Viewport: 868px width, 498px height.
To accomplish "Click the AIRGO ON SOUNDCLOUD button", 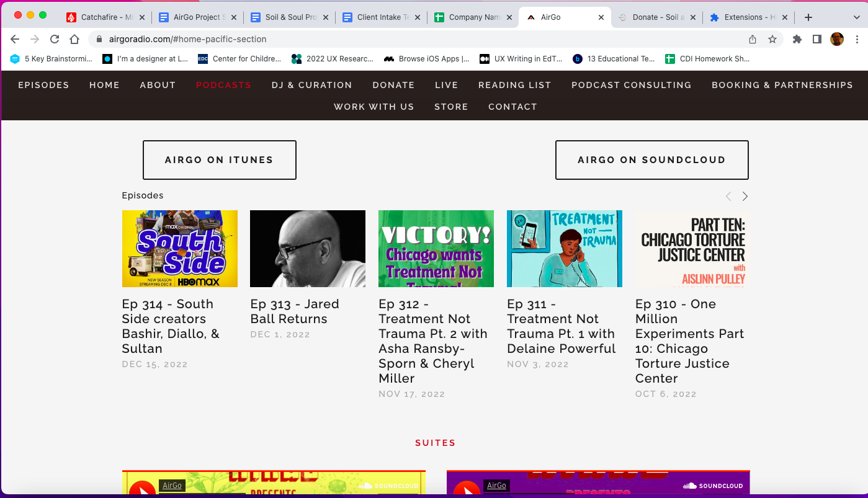I will click(x=651, y=160).
